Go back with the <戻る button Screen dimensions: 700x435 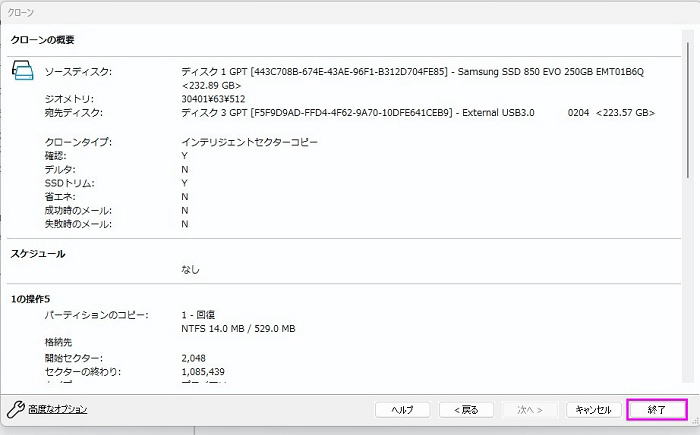(465, 410)
